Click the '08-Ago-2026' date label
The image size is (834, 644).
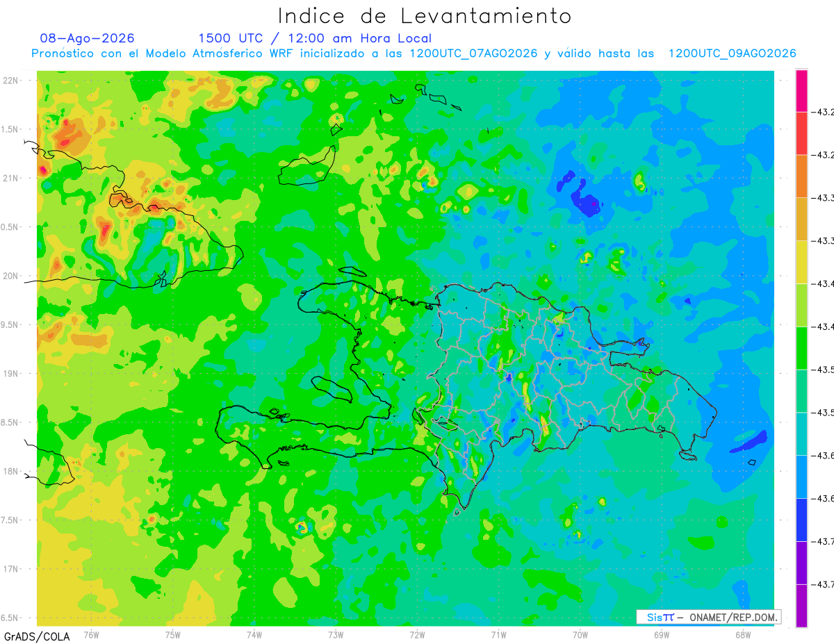88,38
